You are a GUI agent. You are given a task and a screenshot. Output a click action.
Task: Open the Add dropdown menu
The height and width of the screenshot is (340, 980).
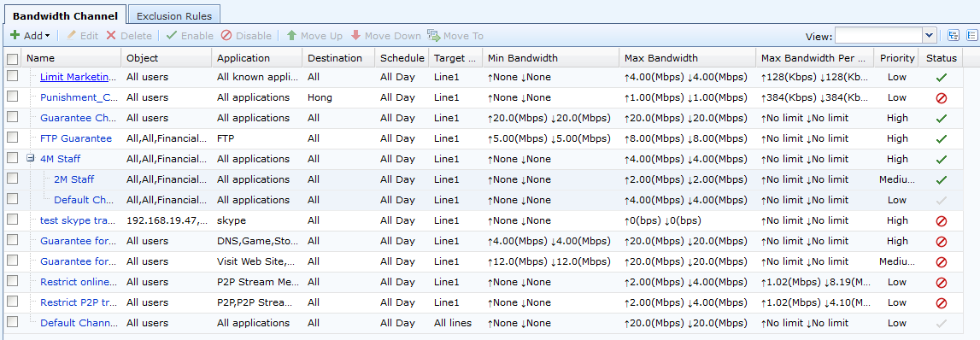[30, 36]
